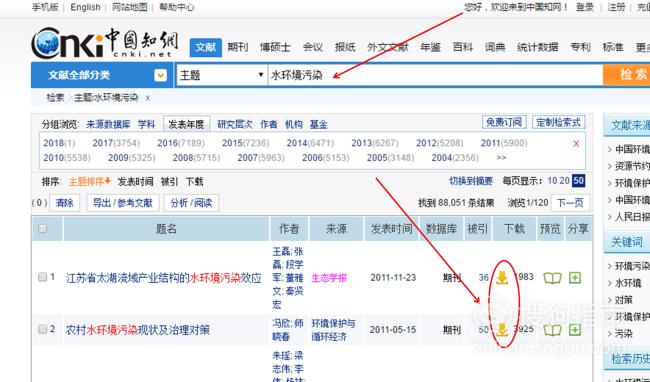Close the year group panel with the red X
The image size is (650, 382).
[x=576, y=144]
